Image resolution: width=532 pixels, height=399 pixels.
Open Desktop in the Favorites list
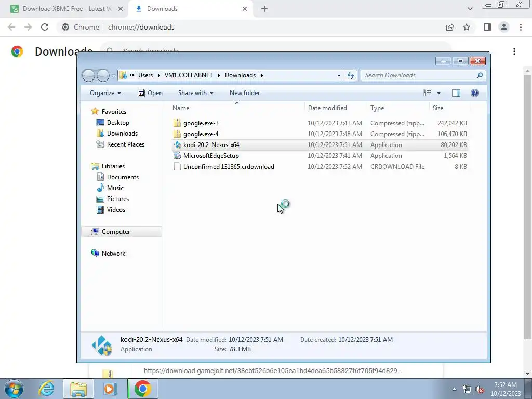pos(118,123)
